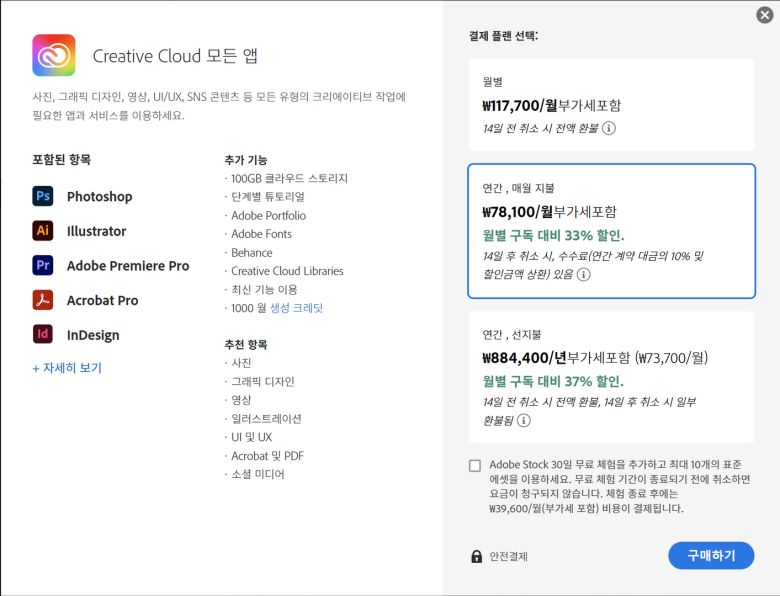
Task: Click the 결제 플랜 선택: heading
Action: (x=503, y=36)
